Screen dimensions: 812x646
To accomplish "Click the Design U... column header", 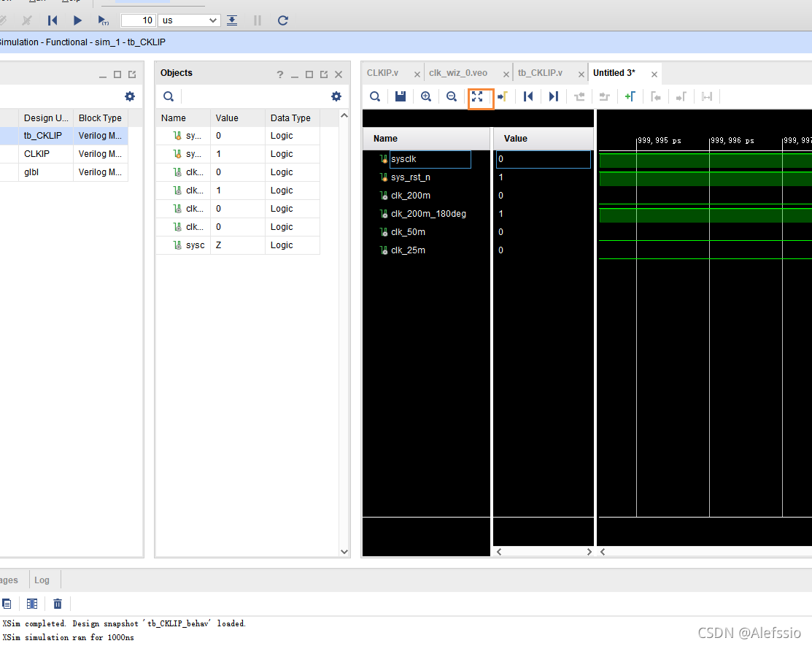I will coord(45,118).
